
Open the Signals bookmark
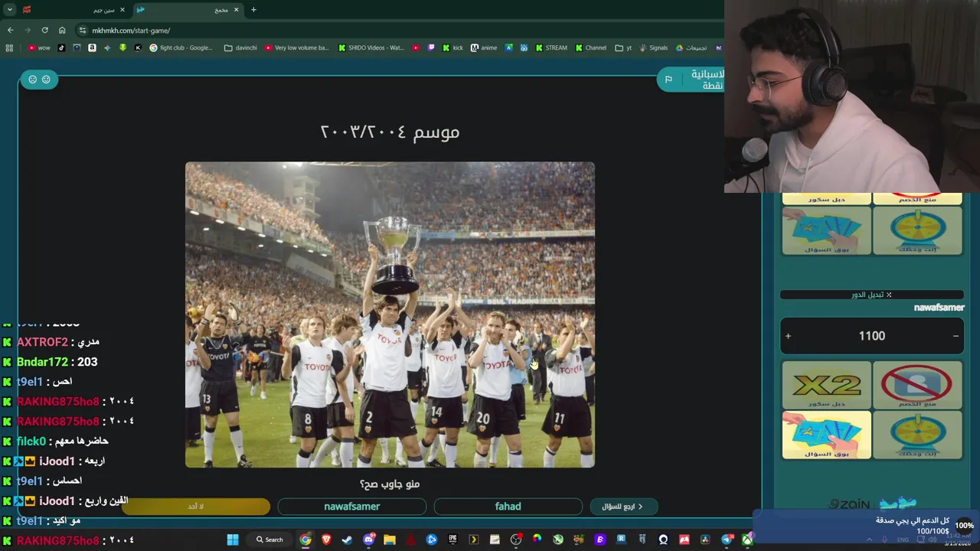coord(653,47)
